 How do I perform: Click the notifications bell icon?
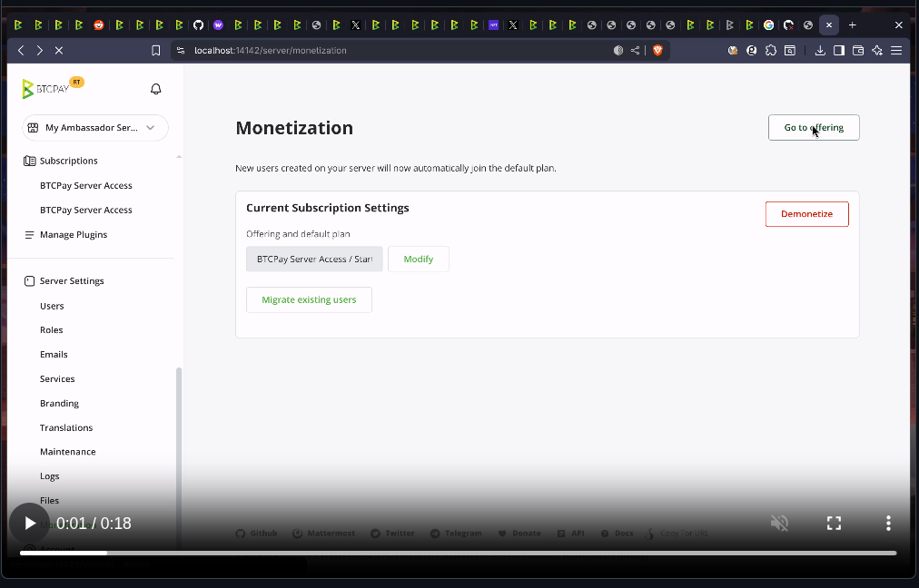point(156,89)
